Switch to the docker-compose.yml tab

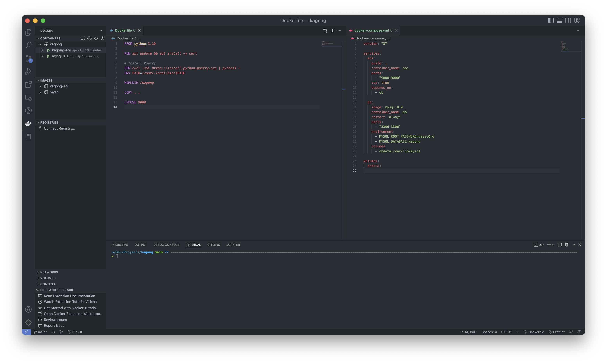click(372, 30)
